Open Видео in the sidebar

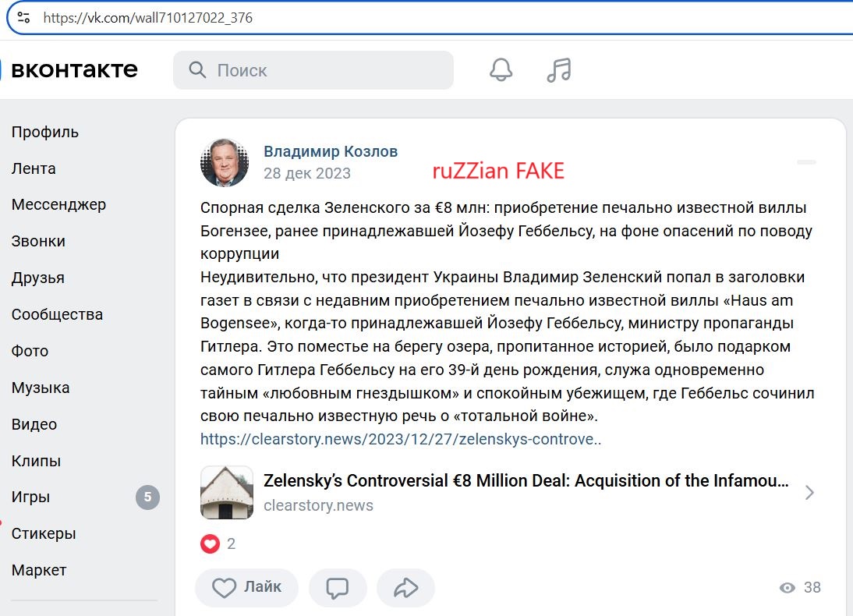click(x=34, y=424)
